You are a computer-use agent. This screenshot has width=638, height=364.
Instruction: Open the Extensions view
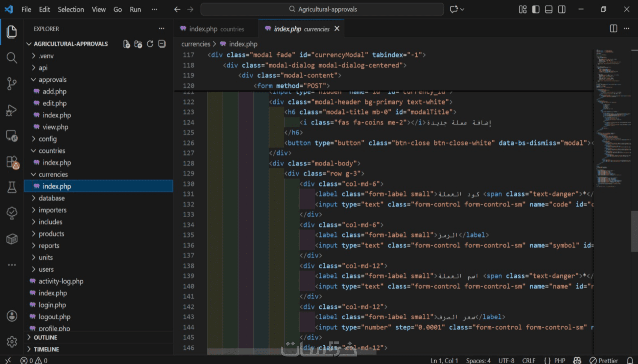click(12, 162)
